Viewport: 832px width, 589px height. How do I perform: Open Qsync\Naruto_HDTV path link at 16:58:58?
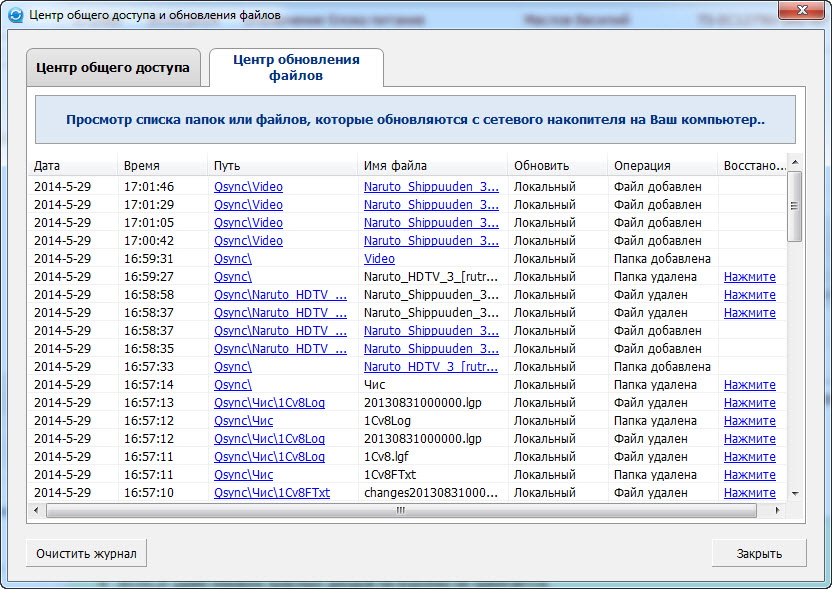tap(280, 295)
